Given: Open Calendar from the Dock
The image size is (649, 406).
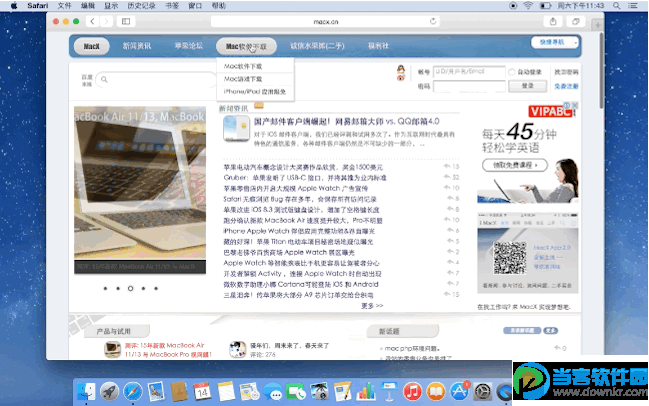Looking at the screenshot, I should (202, 392).
